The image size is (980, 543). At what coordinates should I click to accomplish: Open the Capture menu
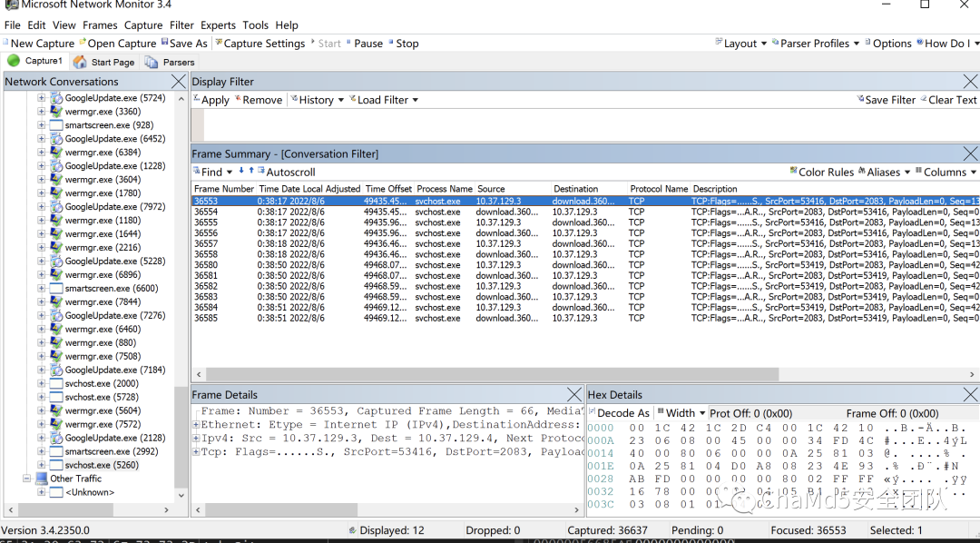(x=143, y=25)
